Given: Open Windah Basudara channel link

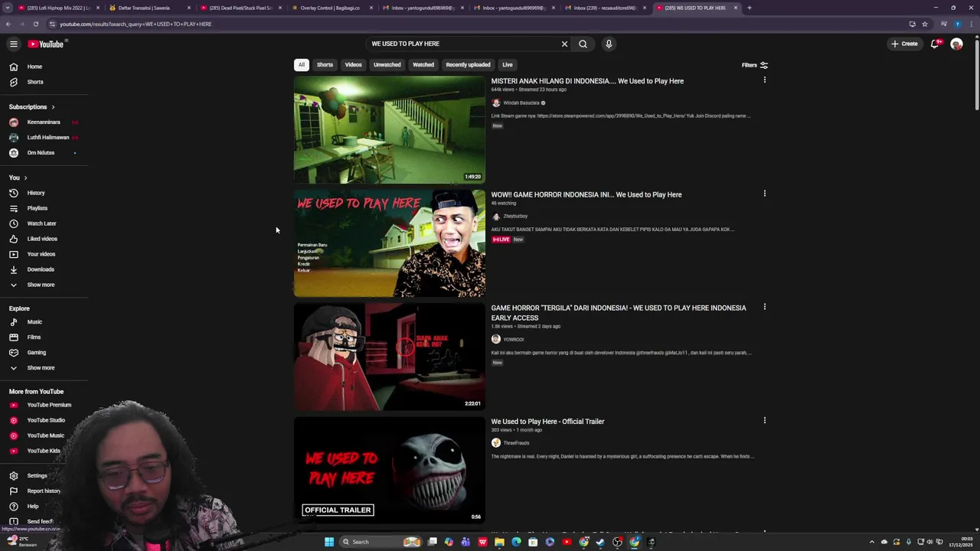Looking at the screenshot, I should (521, 103).
